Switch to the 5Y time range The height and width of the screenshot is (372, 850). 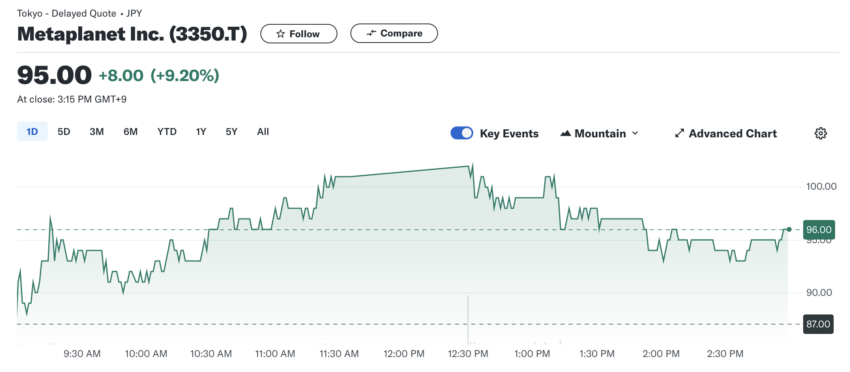[231, 132]
